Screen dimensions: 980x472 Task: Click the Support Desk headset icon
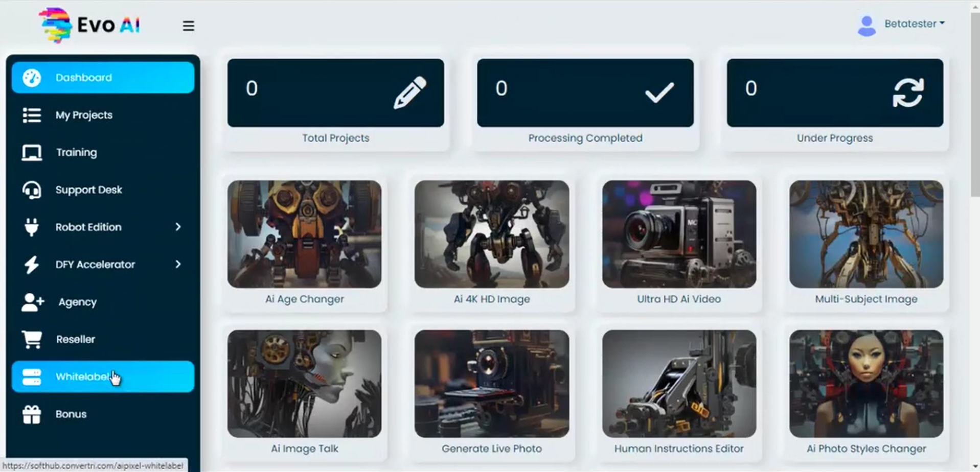pyautogui.click(x=32, y=190)
